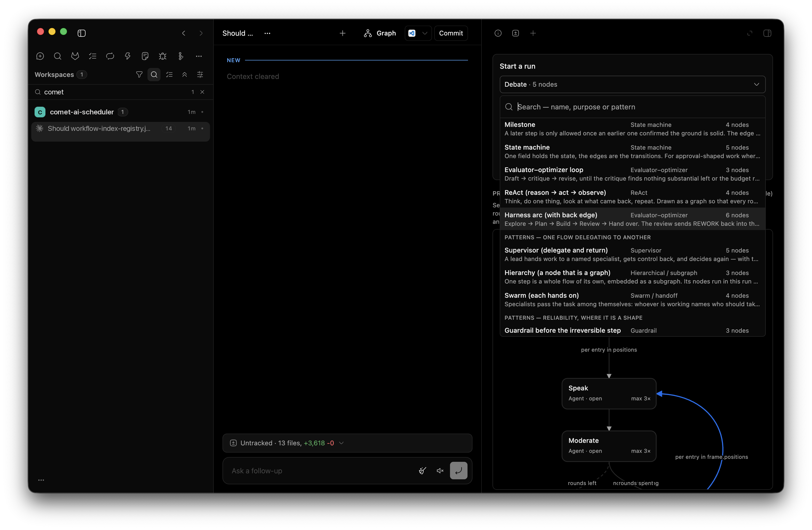This screenshot has height=530, width=812.
Task: Show more sidebar tools ellipsis
Action: (199, 56)
